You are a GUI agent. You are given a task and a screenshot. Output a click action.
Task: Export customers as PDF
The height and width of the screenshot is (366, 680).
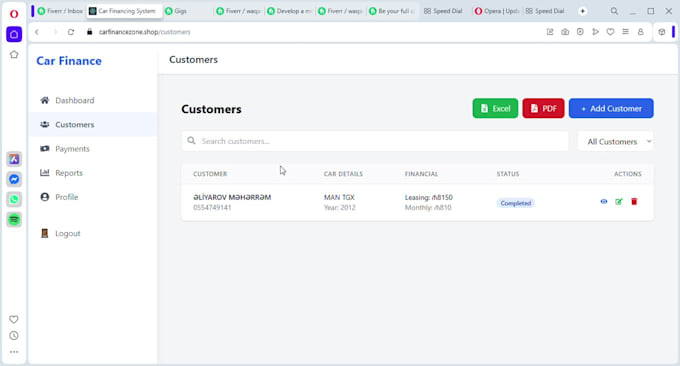pos(543,108)
